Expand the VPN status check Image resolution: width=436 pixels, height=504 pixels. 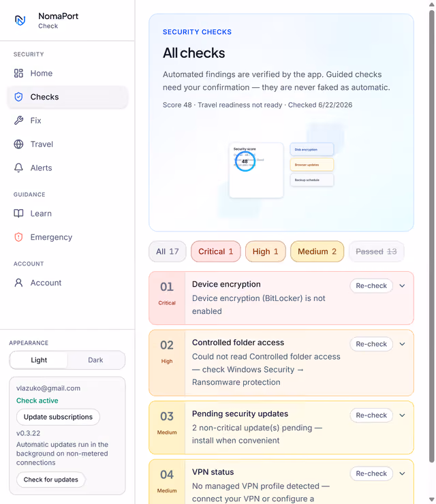(x=402, y=473)
